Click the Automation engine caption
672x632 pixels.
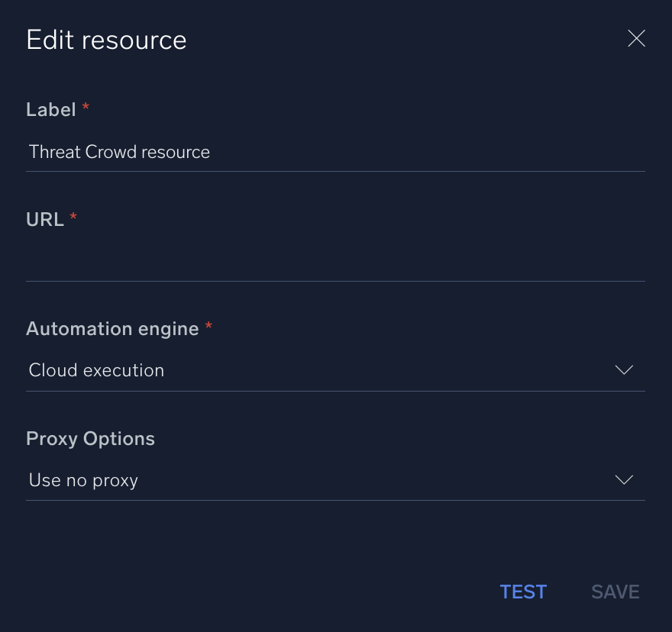tap(112, 329)
